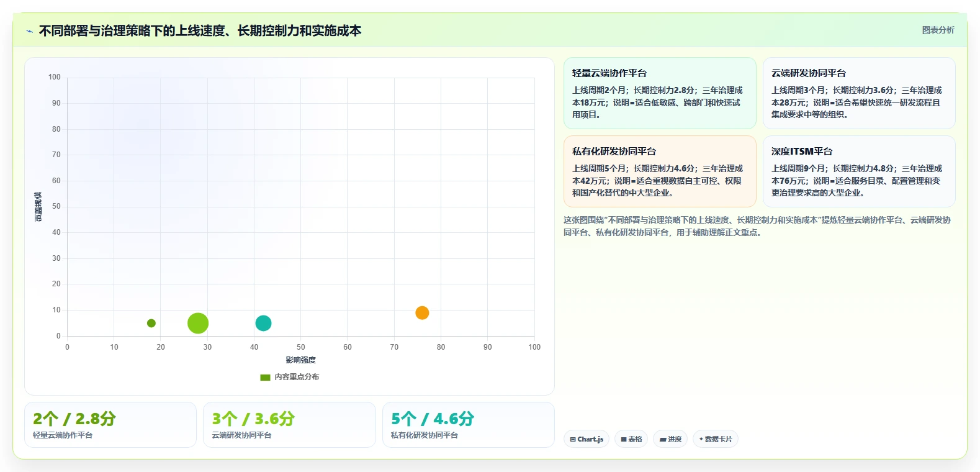
Task: Click the 表格 chip icon
Action: coord(624,439)
